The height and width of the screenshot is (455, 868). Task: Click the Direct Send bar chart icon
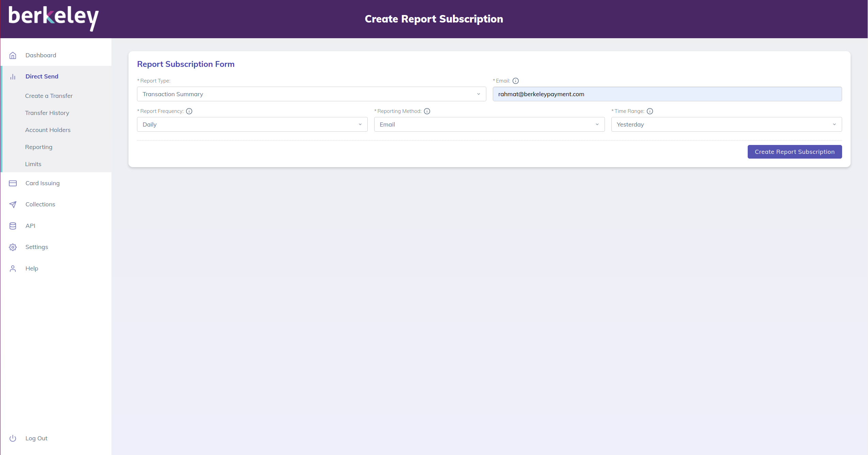tap(13, 77)
